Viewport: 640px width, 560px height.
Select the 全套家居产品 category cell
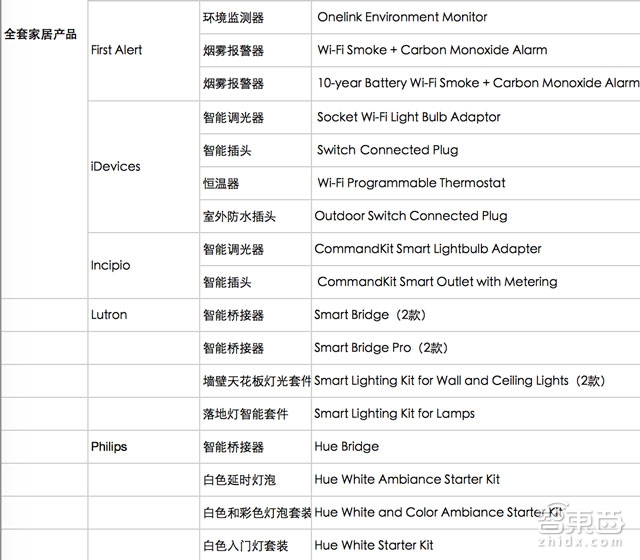40,34
